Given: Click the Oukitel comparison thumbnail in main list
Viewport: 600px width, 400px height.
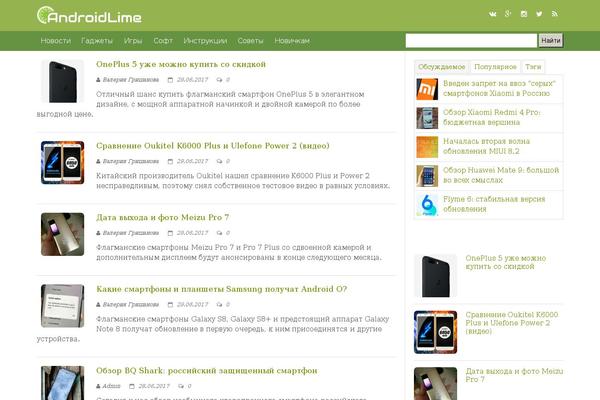Looking at the screenshot, I should pyautogui.click(x=63, y=163).
